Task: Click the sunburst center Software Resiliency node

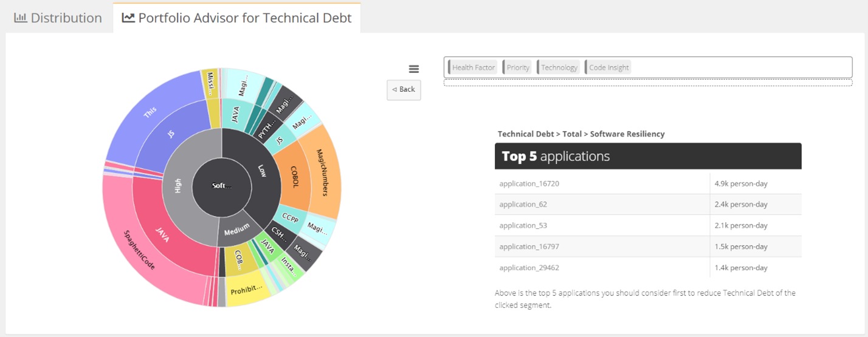Action: click(x=222, y=185)
